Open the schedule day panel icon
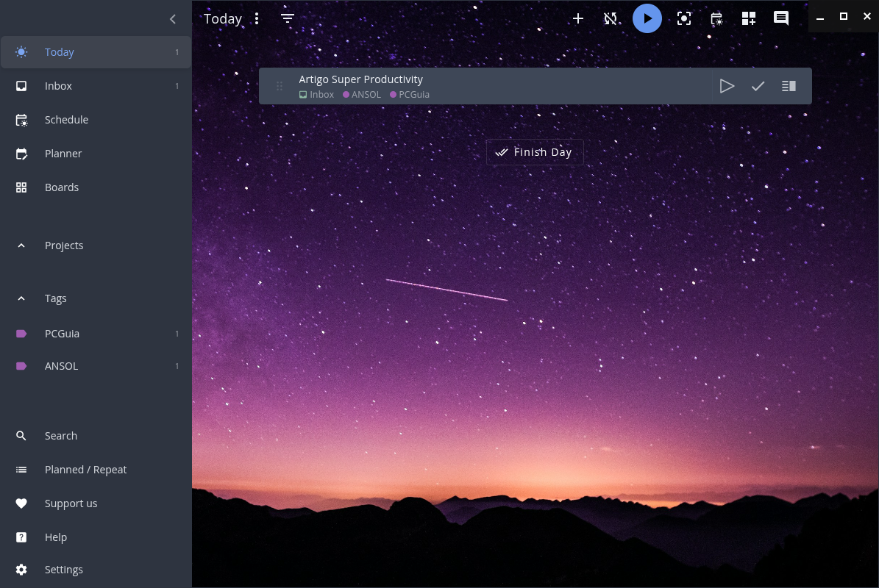The width and height of the screenshot is (879, 588). (x=716, y=19)
